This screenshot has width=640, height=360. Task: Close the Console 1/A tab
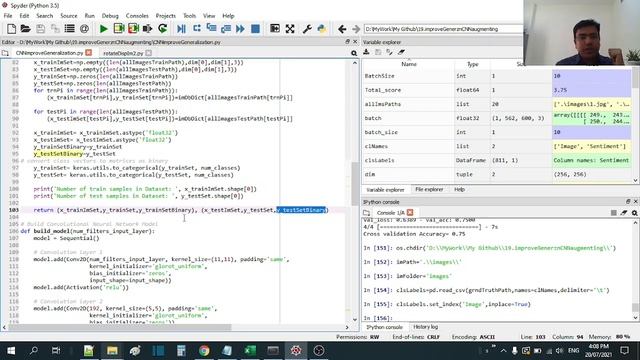tap(410, 212)
